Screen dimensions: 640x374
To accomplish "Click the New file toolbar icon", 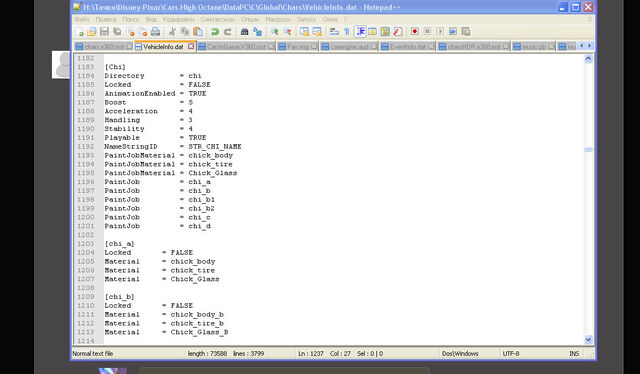I will (x=80, y=31).
